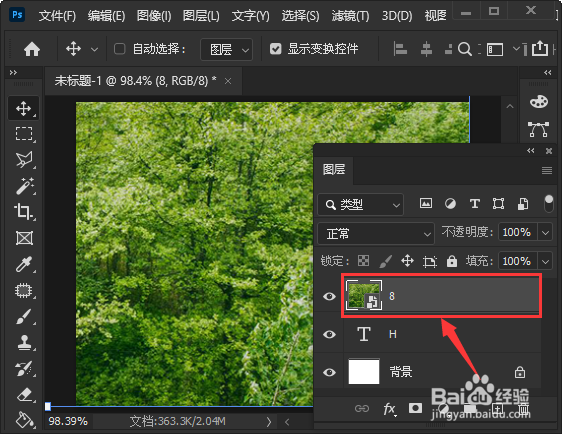Click the opacity 100% value field
The width and height of the screenshot is (562, 434).
click(517, 232)
